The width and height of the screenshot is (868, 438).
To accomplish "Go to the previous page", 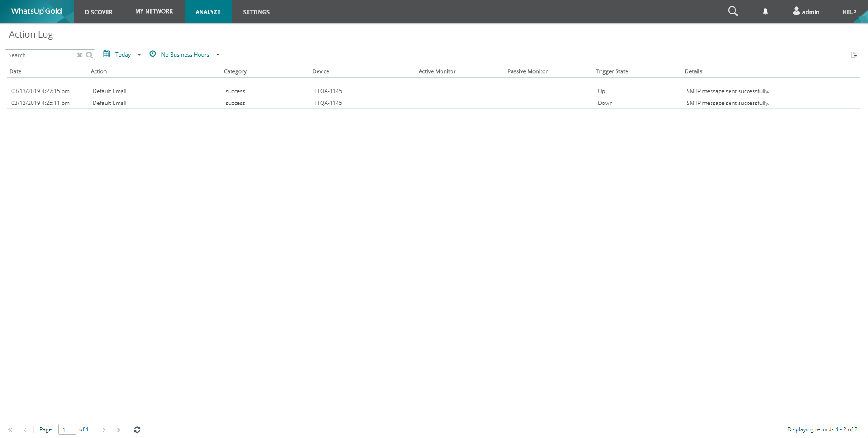I will point(24,430).
